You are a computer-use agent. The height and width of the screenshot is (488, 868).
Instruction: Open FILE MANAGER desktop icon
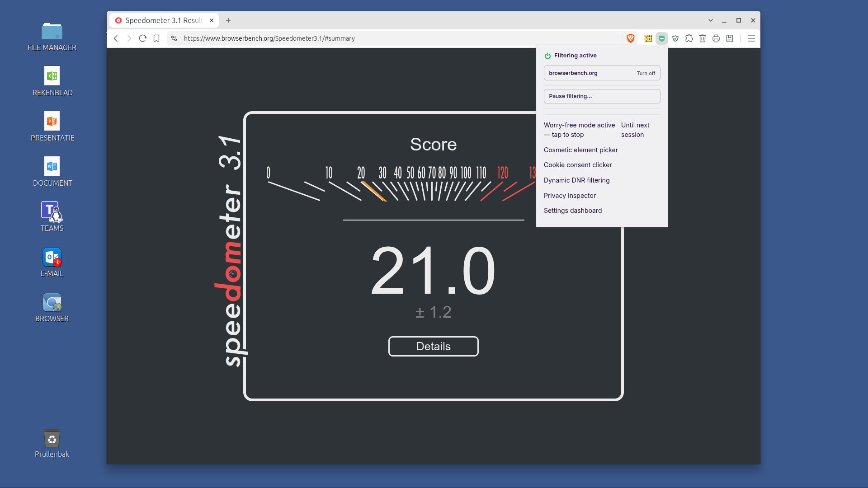(52, 37)
